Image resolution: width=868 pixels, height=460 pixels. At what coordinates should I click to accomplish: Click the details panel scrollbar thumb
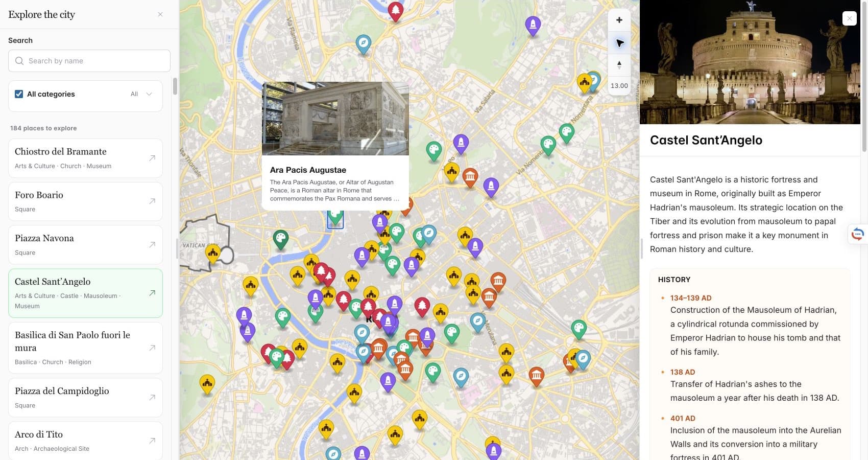(864, 77)
